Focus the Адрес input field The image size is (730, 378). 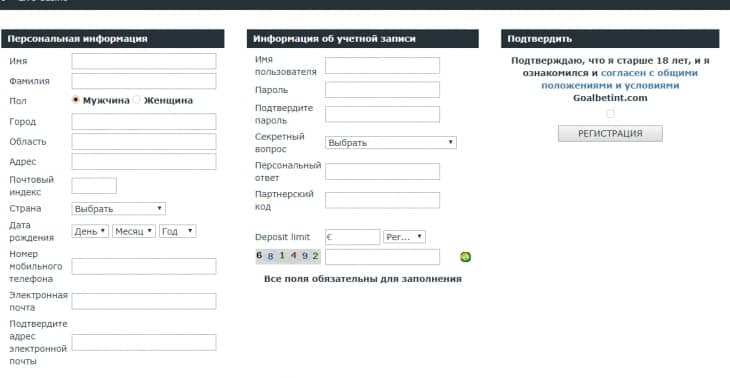click(x=144, y=162)
